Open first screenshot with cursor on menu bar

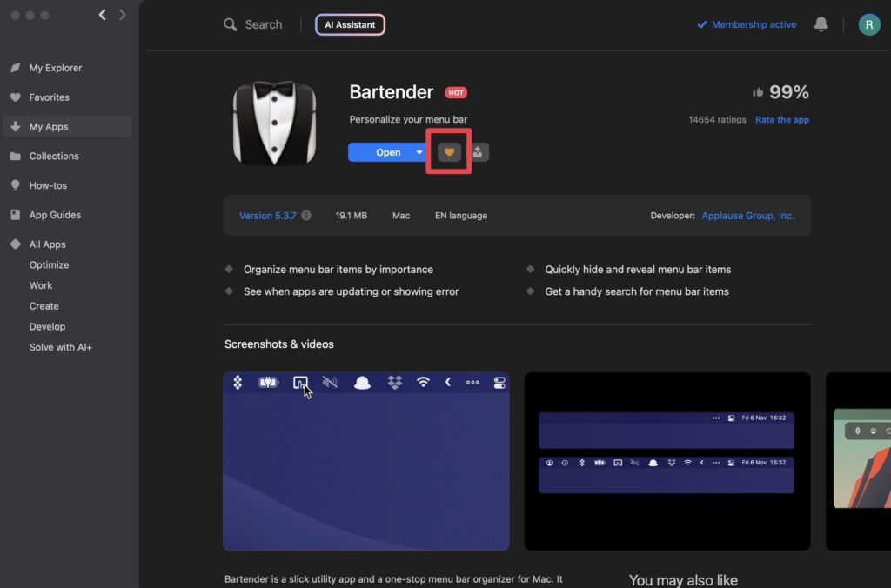[366, 461]
